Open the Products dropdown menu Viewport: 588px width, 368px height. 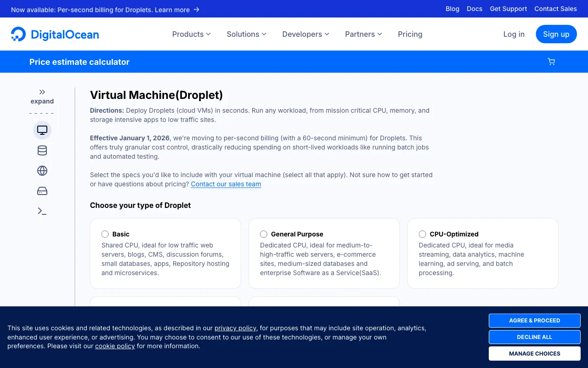[x=192, y=34]
